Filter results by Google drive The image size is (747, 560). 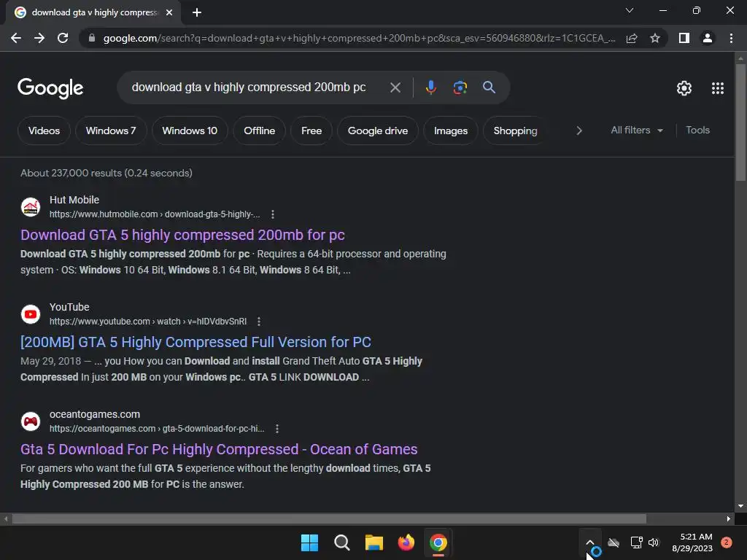378,131
